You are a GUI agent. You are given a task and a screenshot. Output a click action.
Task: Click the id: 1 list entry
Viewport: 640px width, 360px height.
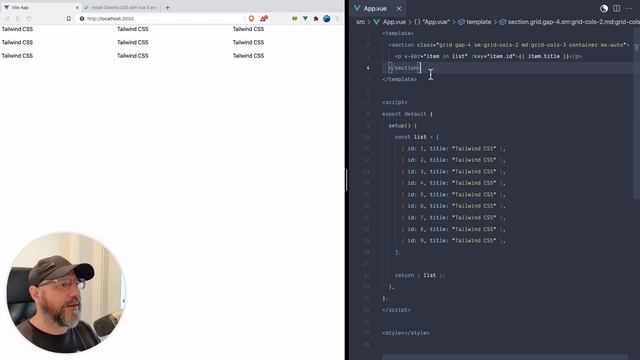point(453,149)
